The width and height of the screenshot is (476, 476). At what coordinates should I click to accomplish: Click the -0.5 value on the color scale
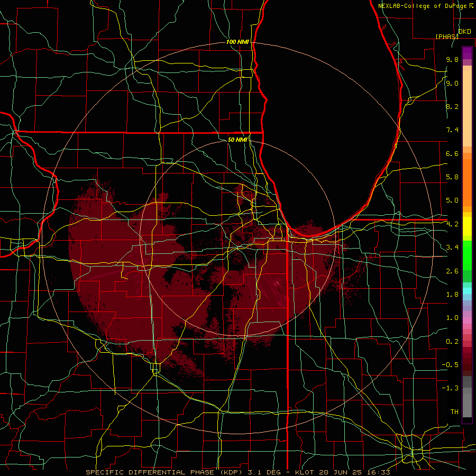tap(450, 365)
